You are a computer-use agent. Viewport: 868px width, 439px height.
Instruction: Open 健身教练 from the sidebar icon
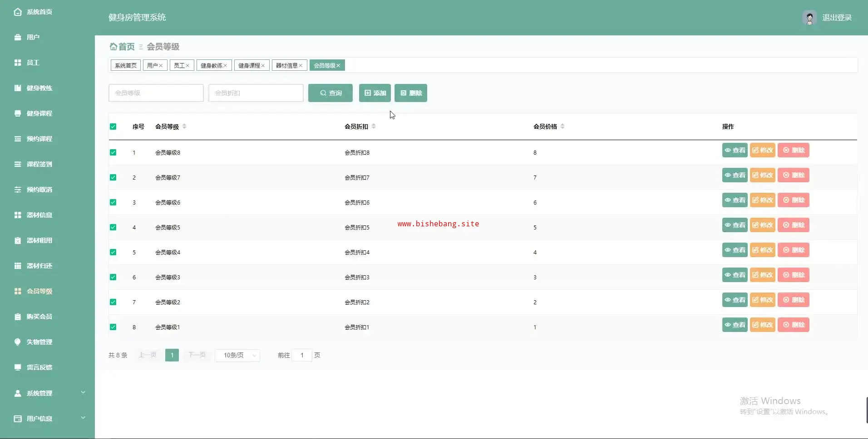[x=18, y=88]
